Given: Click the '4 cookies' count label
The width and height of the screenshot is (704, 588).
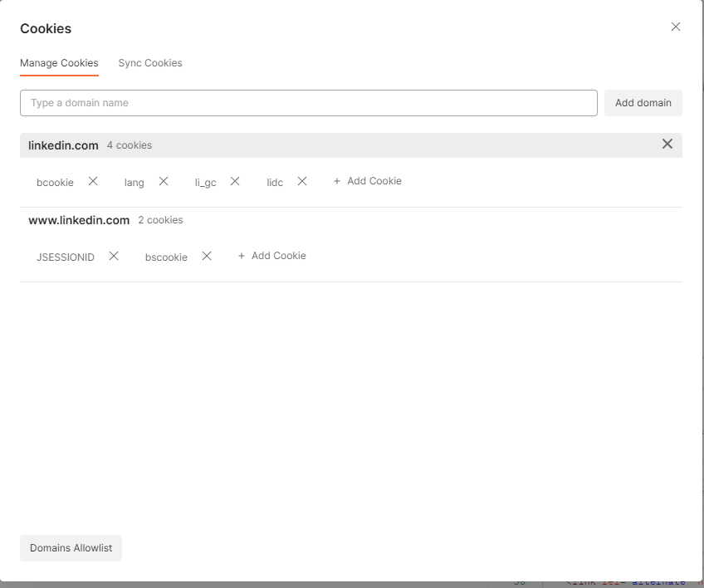Looking at the screenshot, I should pos(130,145).
